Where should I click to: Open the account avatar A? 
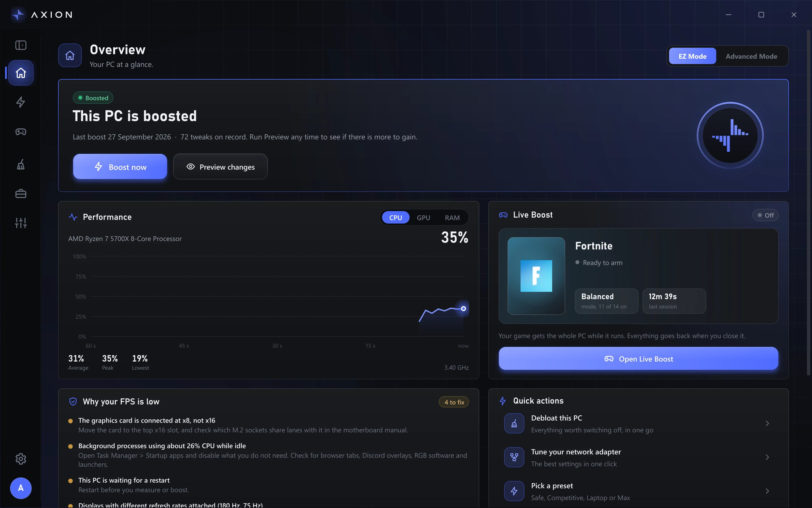pos(21,488)
